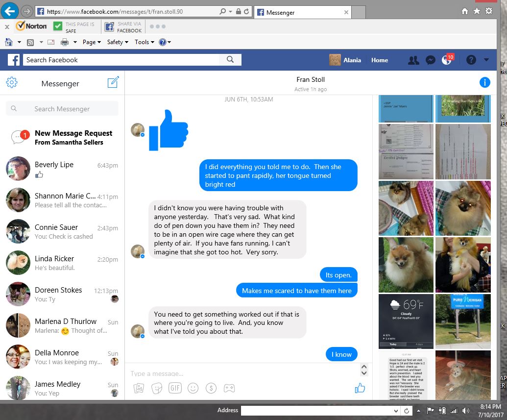Expand the Print dropdown arrow

click(75, 42)
